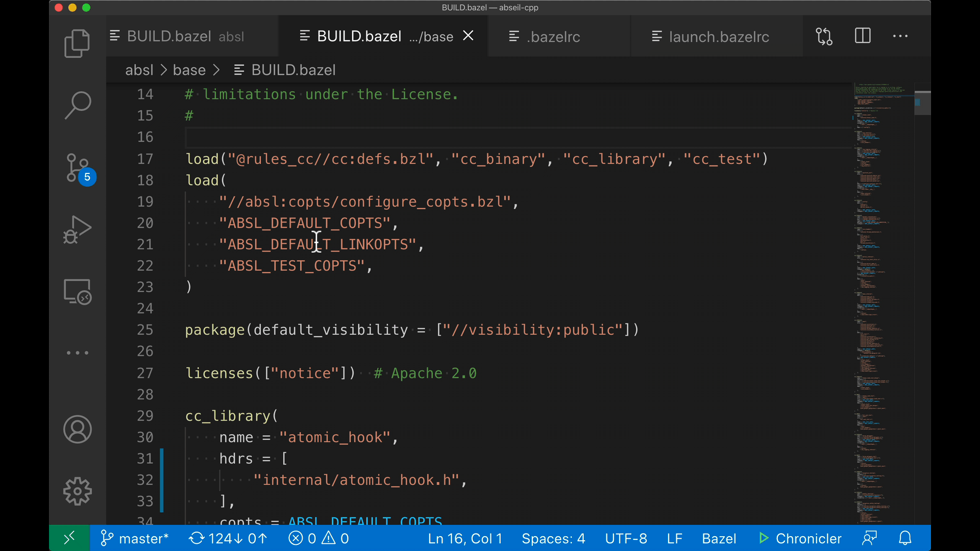980x551 pixels.
Task: Click the feedback icon in status bar
Action: [869, 538]
